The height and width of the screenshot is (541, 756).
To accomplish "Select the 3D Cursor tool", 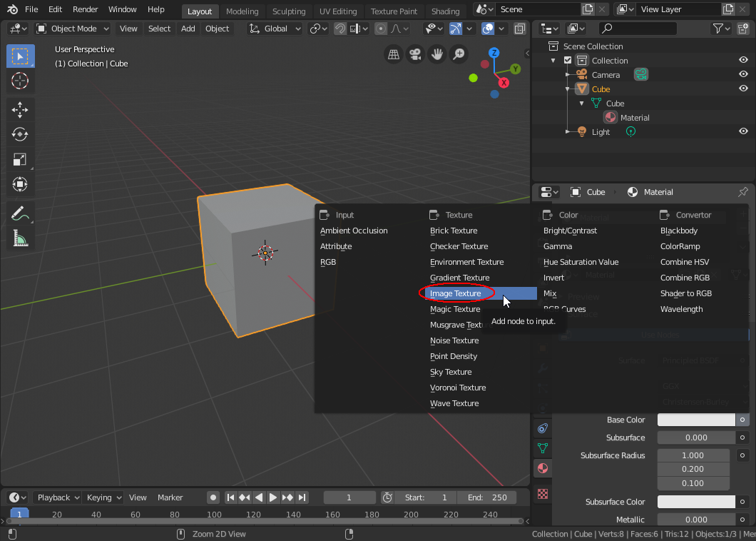I will coord(20,81).
